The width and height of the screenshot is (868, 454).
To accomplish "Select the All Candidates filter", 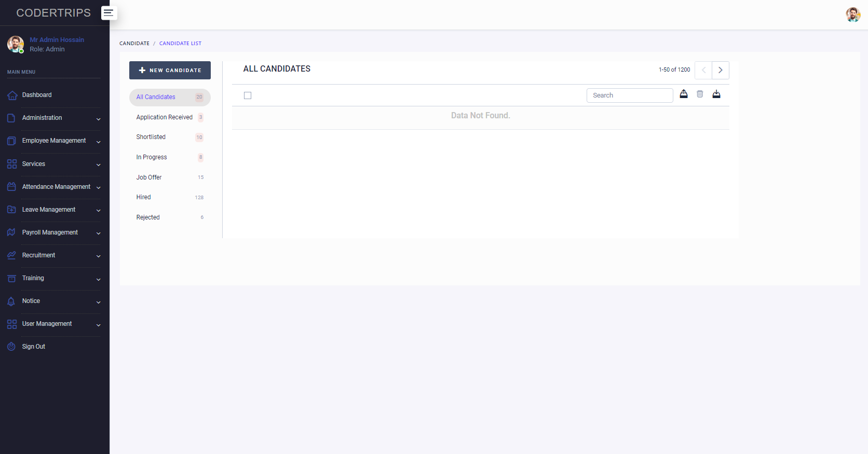I will (x=170, y=97).
